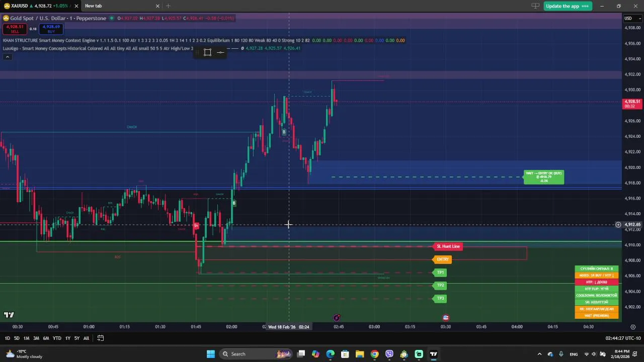Screen dimensions: 644x362
Task: Click the gold coin symbol icon
Action: 6,18
